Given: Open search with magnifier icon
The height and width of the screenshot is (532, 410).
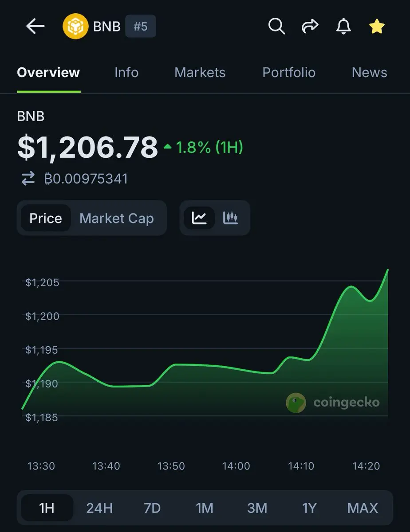Looking at the screenshot, I should point(276,27).
